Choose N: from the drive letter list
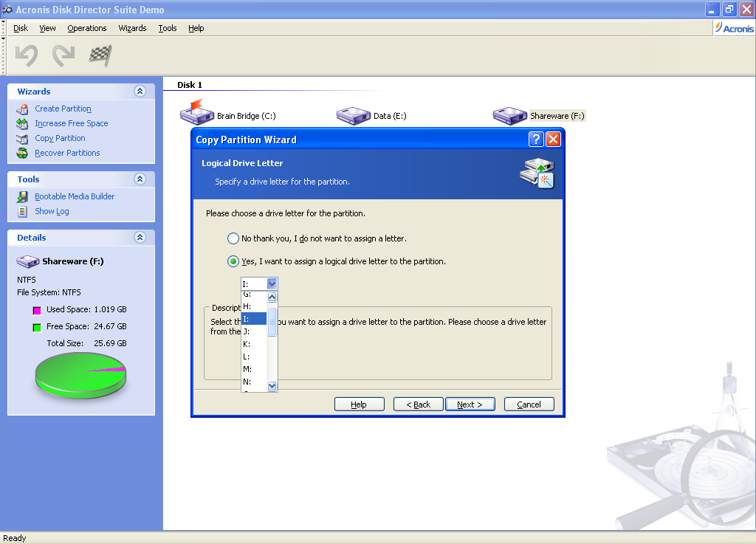The width and height of the screenshot is (756, 544). tap(254, 382)
